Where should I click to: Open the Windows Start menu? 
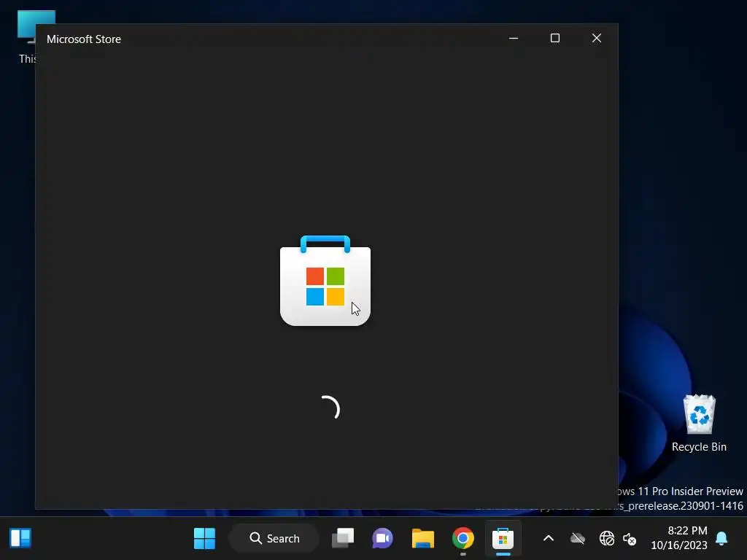(x=205, y=539)
